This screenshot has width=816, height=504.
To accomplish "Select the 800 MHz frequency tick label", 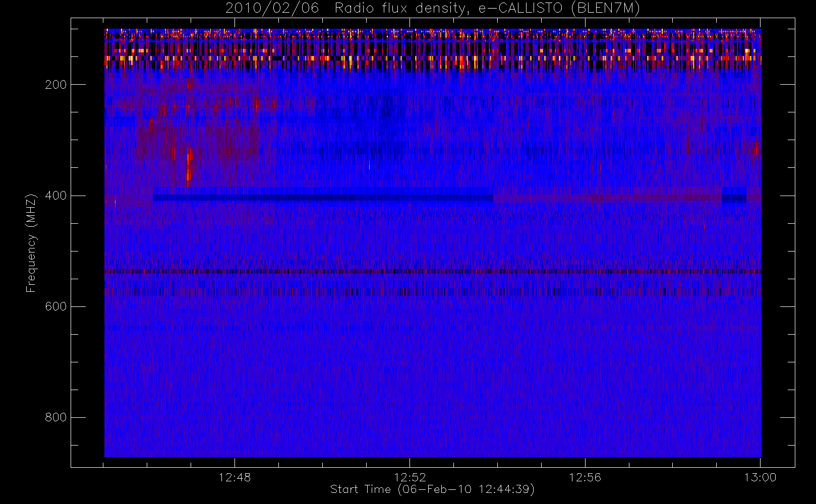I will point(55,417).
